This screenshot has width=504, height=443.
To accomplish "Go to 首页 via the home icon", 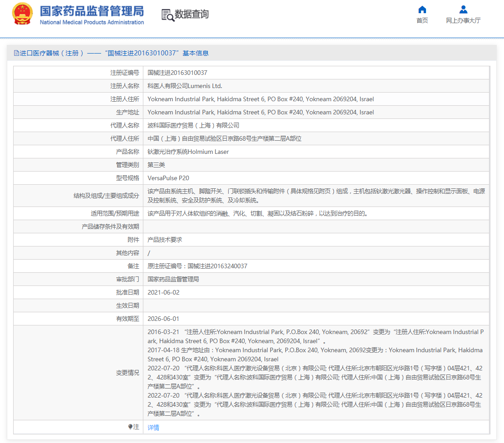I will click(x=422, y=10).
